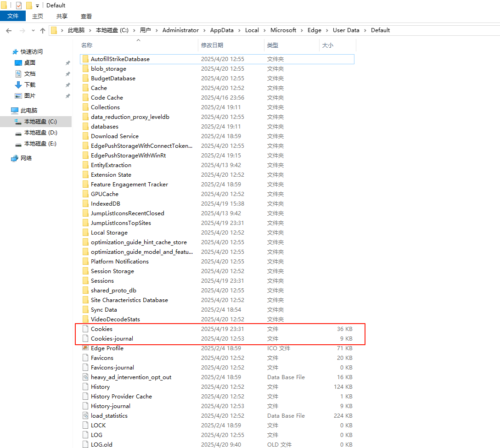The image size is (500, 448).
Task: Select 此电脑 in the navigation pane
Action: coord(29,111)
